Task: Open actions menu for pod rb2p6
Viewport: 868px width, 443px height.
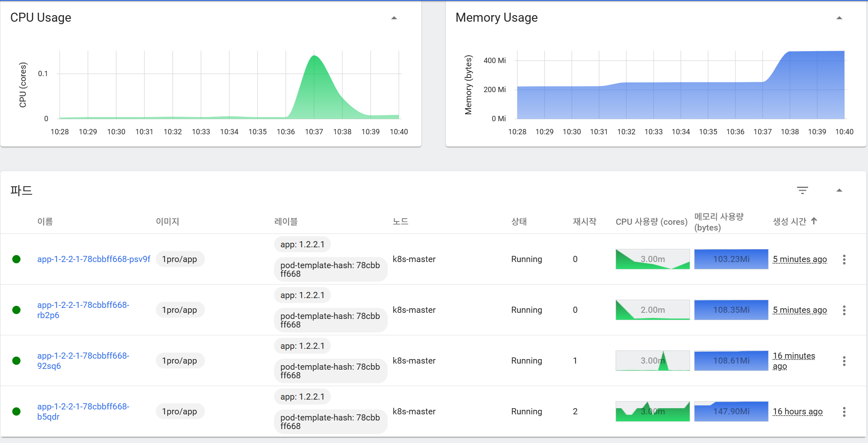Action: click(844, 310)
